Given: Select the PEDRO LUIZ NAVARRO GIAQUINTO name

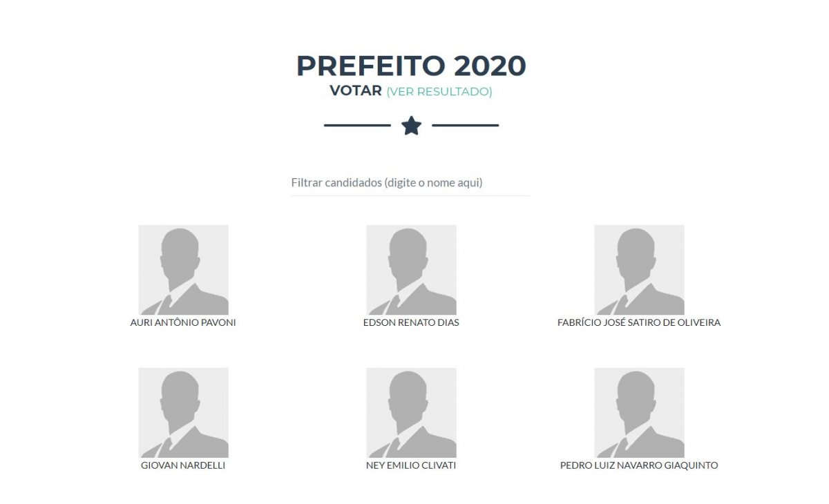Looking at the screenshot, I should [639, 465].
